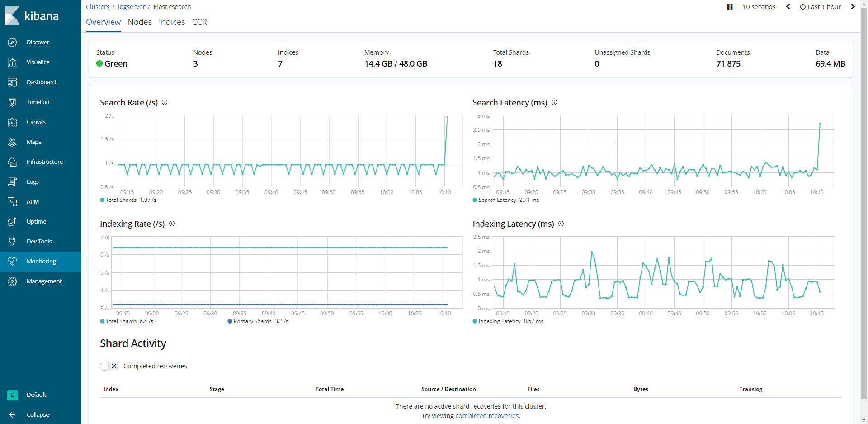The width and height of the screenshot is (868, 424).
Task: Click the Search Latency peak data point
Action: (820, 124)
